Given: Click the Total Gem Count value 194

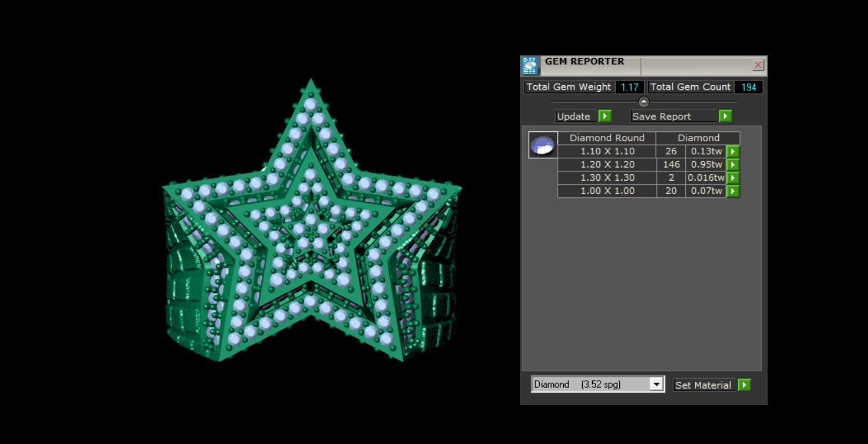Looking at the screenshot, I should coord(749,87).
